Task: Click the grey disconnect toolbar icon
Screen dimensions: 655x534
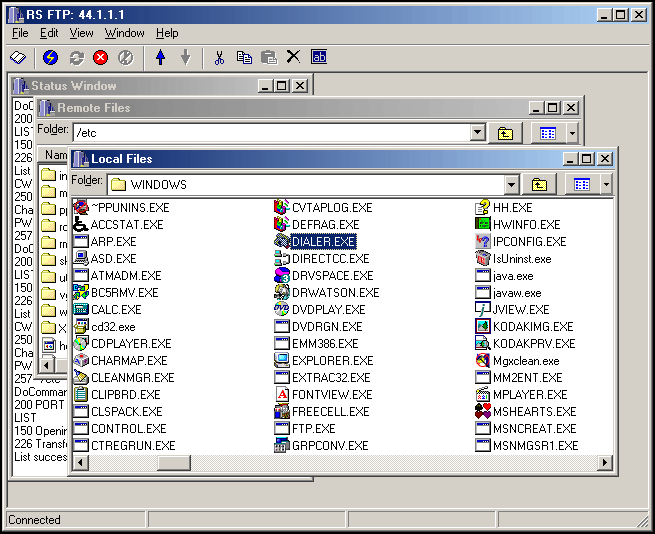Action: tap(125, 57)
